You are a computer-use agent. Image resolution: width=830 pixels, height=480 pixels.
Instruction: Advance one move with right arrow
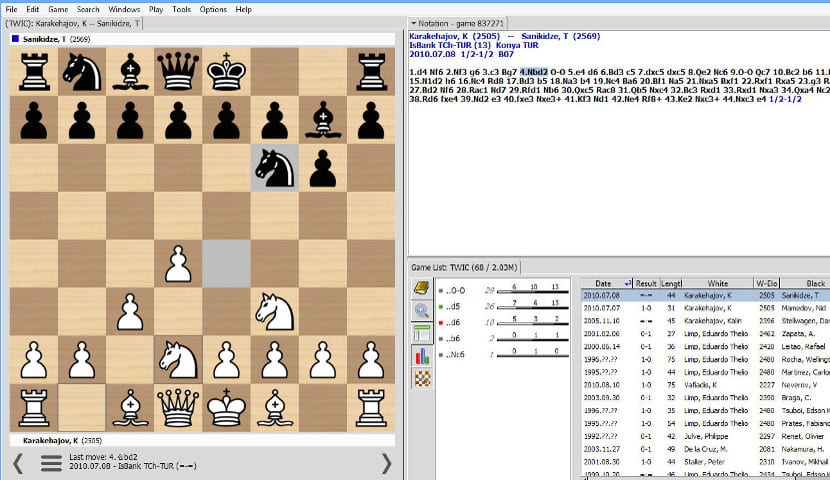386,464
